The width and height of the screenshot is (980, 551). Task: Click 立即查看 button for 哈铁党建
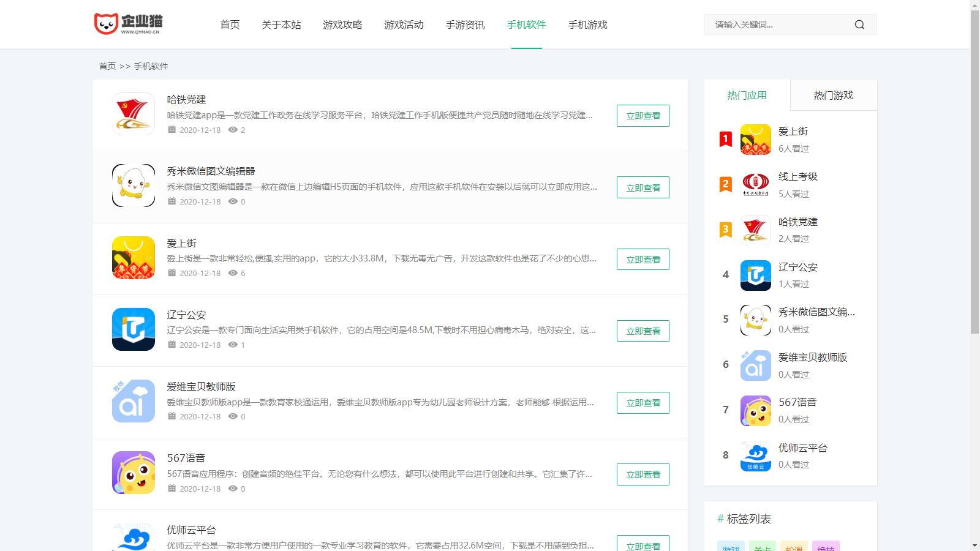point(643,116)
